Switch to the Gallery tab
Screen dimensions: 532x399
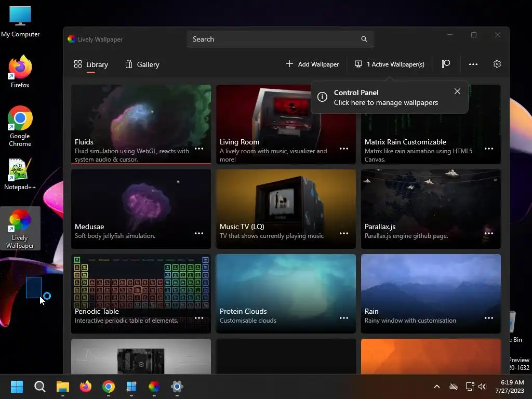click(x=142, y=64)
